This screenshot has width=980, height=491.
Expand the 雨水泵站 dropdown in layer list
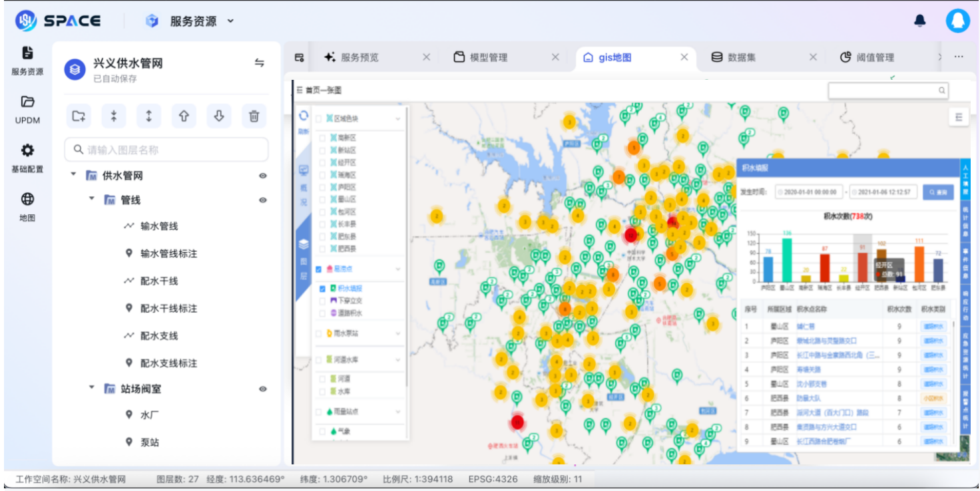[x=397, y=332]
